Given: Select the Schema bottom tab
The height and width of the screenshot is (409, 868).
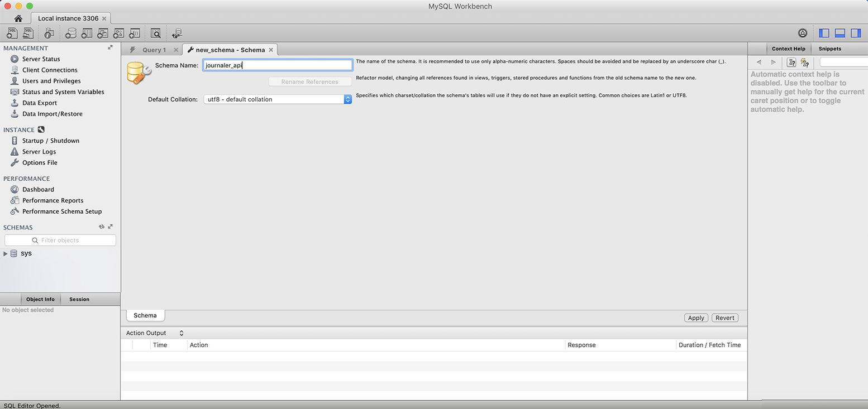Looking at the screenshot, I should click(145, 315).
